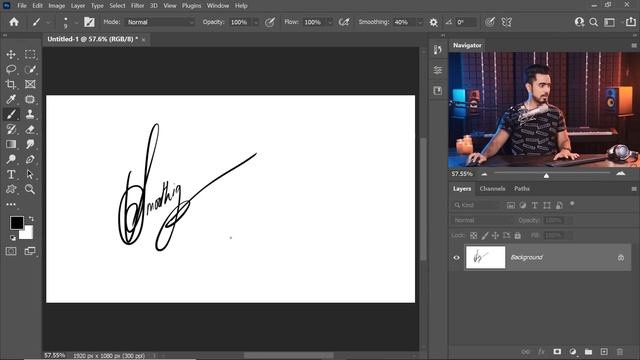Reset to default foreground and background colors
640x360 pixels.
(13, 238)
